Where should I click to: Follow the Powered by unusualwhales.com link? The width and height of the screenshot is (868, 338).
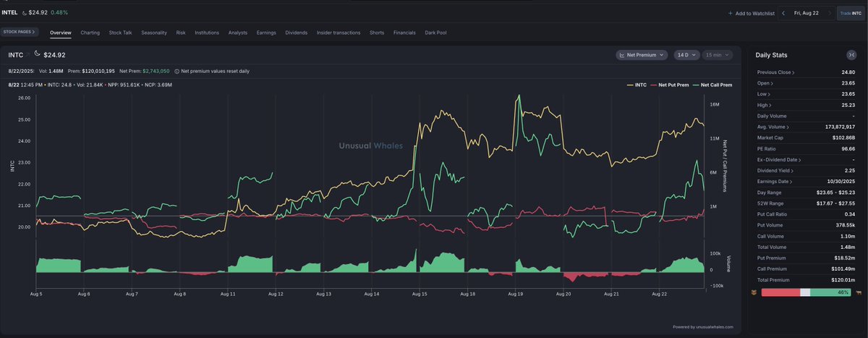pos(703,326)
